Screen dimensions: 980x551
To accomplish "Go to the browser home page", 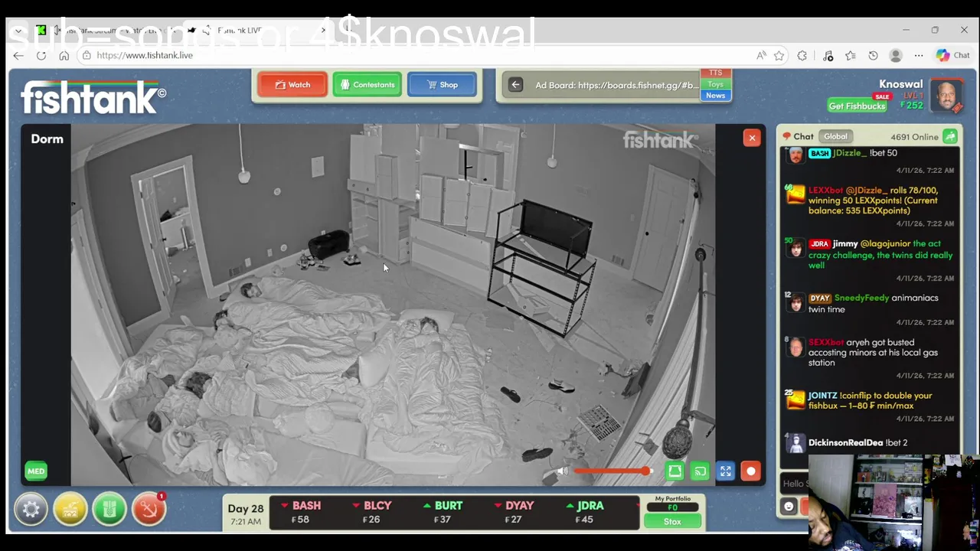I will [64, 56].
